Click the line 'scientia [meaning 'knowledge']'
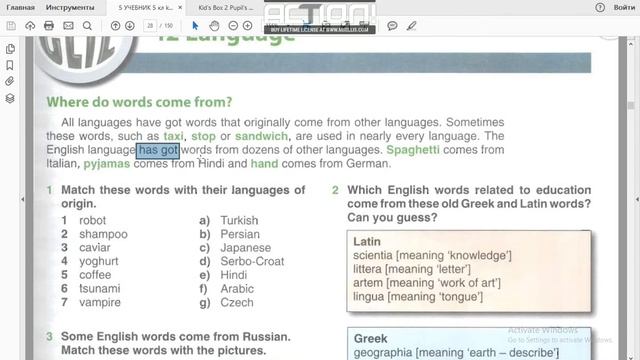Screen dimensions: 640x360 (x=432, y=256)
